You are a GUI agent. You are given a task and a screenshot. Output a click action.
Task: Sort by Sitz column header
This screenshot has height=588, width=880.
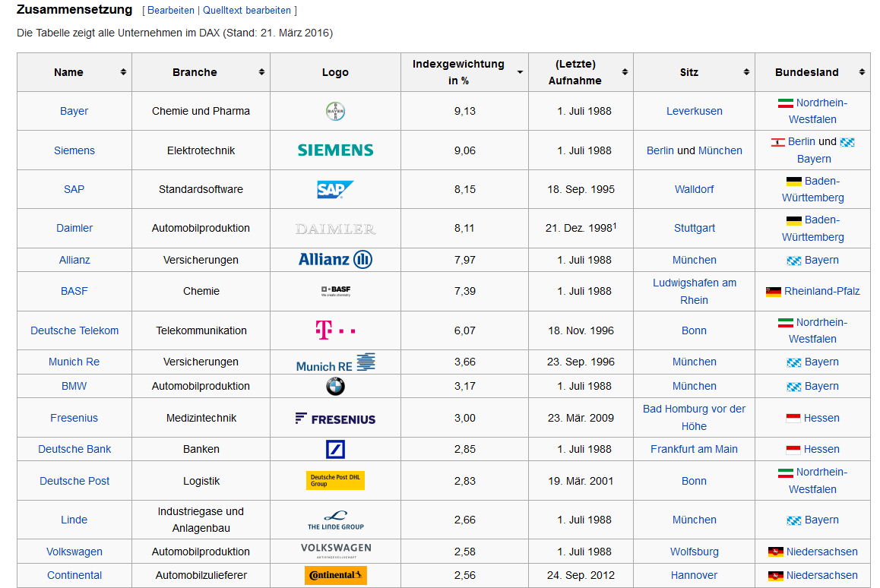746,72
